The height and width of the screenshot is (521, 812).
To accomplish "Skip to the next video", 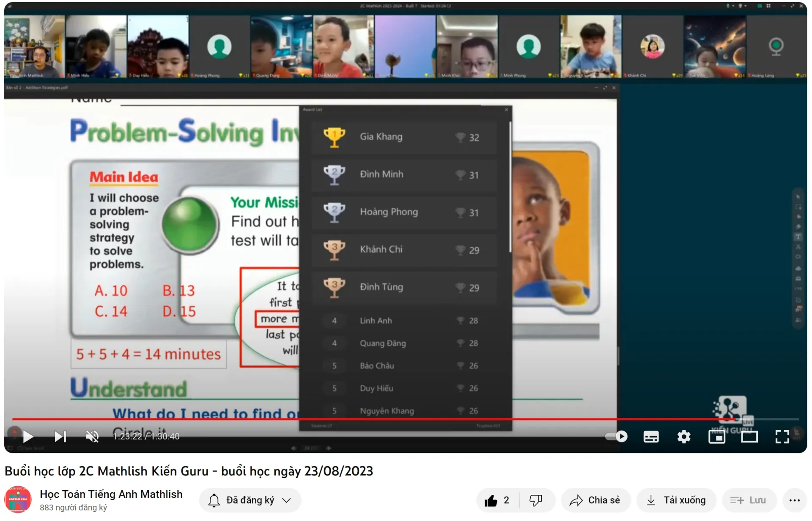I will 60,436.
